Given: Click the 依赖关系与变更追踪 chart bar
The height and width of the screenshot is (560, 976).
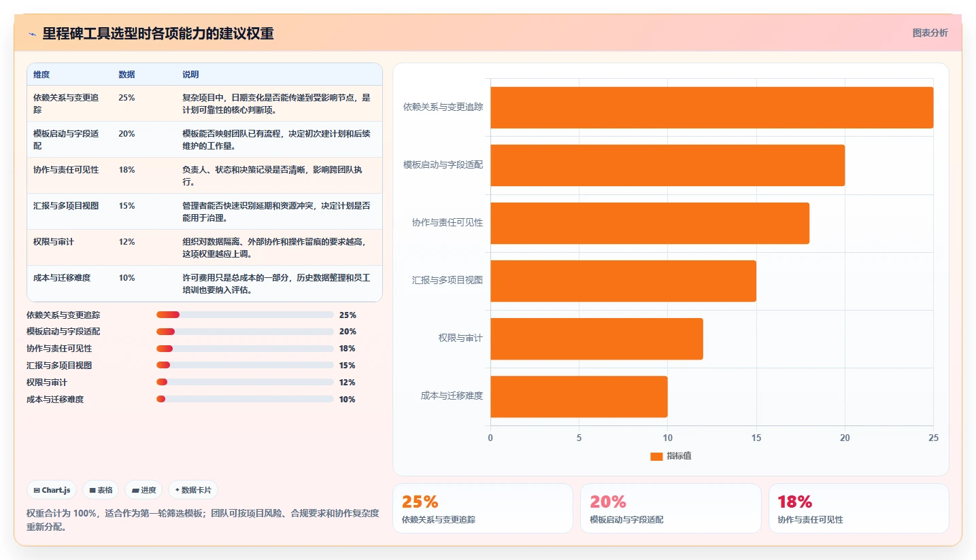Looking at the screenshot, I should (711, 107).
